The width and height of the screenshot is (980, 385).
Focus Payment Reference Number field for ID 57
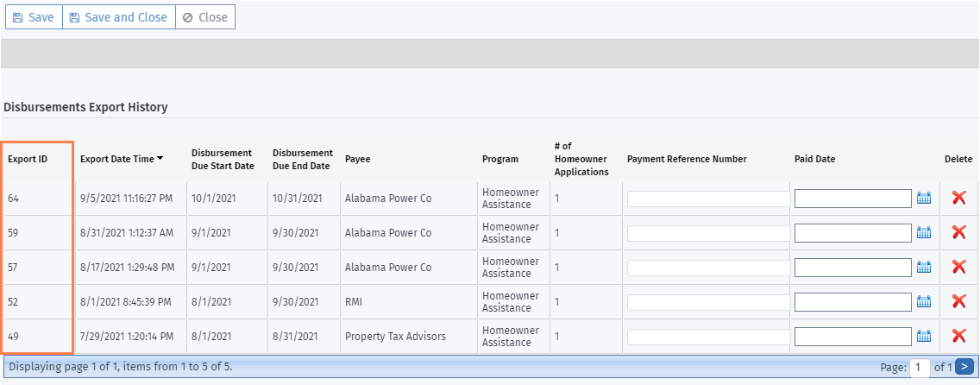[709, 268]
